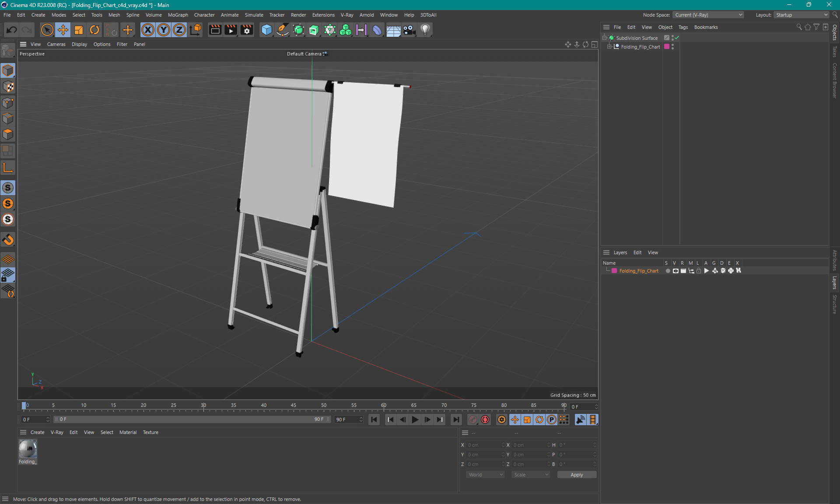Open World coordinate dropdown
This screenshot has height=504, width=840.
coord(485,475)
